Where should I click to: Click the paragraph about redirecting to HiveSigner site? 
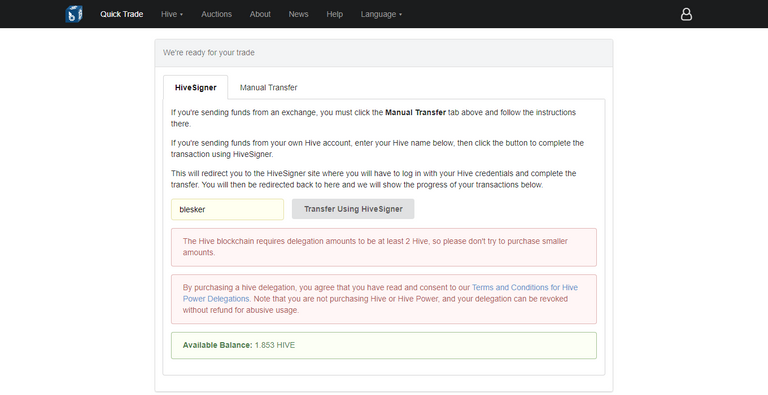click(x=373, y=179)
